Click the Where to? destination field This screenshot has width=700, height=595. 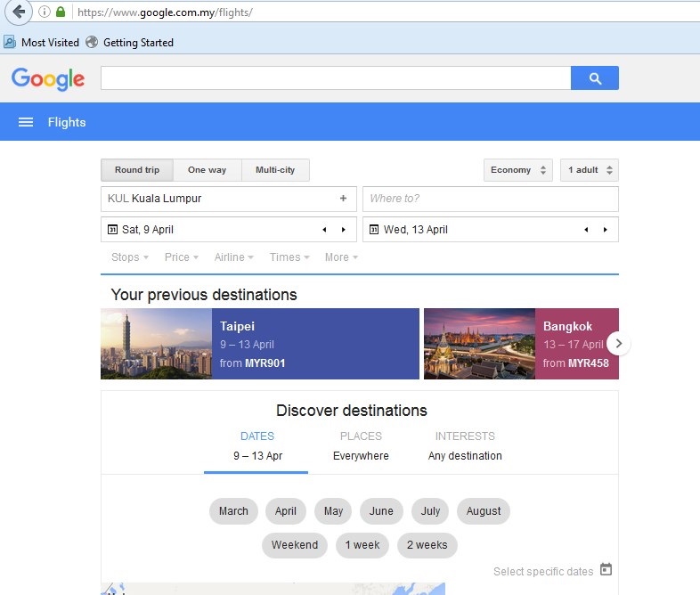coord(491,199)
